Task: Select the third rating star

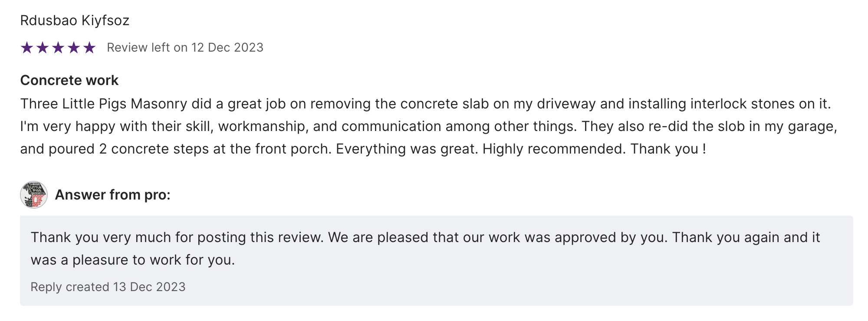Action: [x=58, y=47]
